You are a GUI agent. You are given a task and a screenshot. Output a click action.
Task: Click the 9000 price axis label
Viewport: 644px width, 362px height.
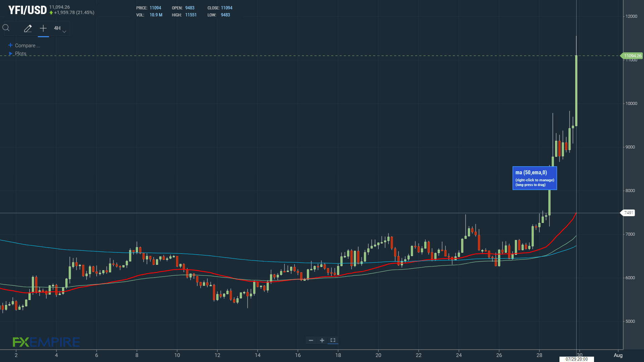(630, 147)
